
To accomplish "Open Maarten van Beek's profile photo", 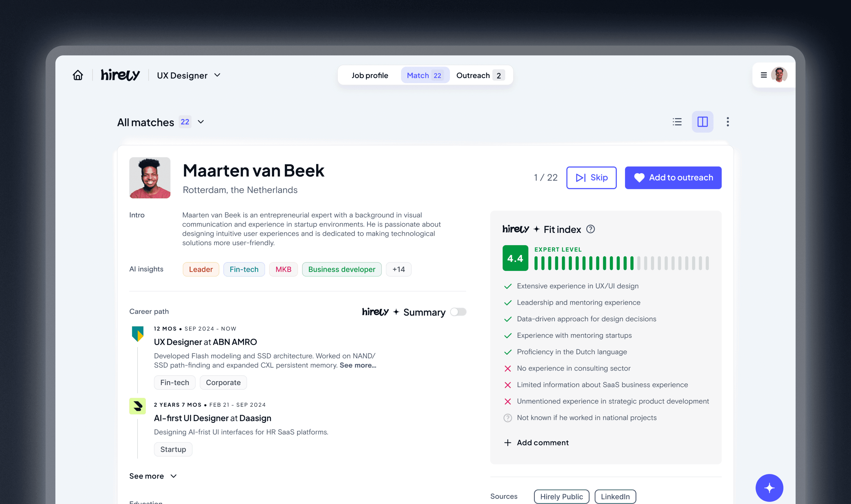I will coord(150,178).
